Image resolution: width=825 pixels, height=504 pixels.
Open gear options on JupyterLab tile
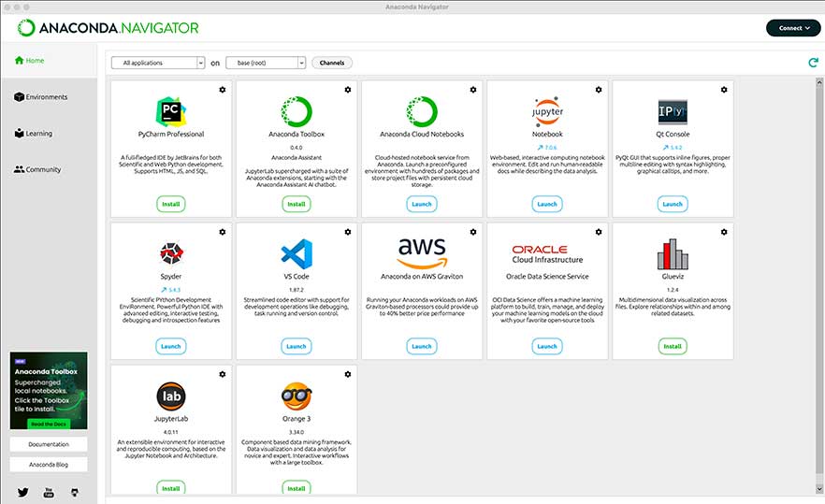[222, 374]
